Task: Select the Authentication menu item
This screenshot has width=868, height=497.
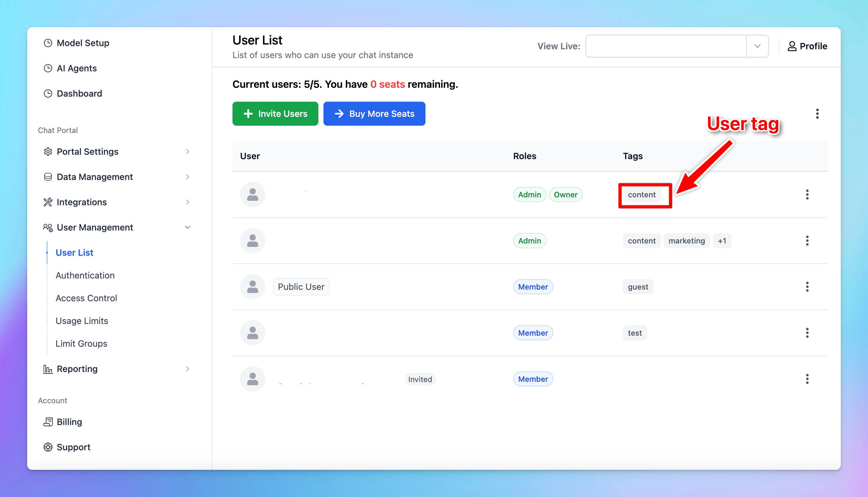Action: pos(85,275)
